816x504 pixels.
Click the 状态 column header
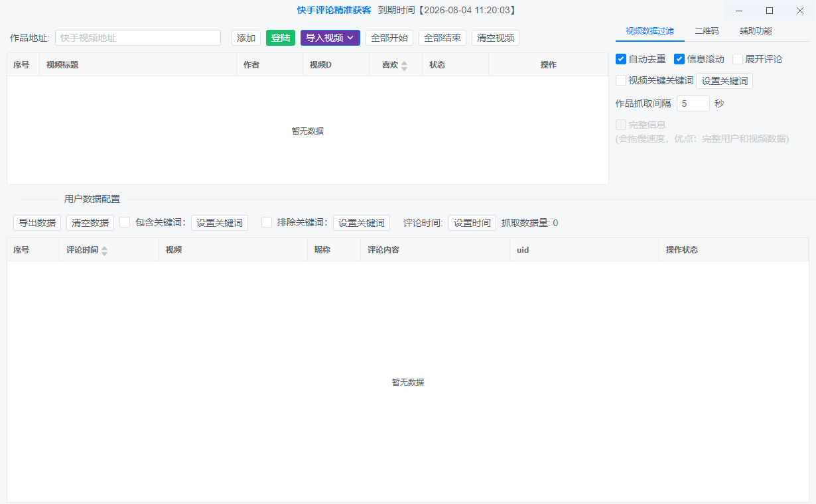pos(455,65)
